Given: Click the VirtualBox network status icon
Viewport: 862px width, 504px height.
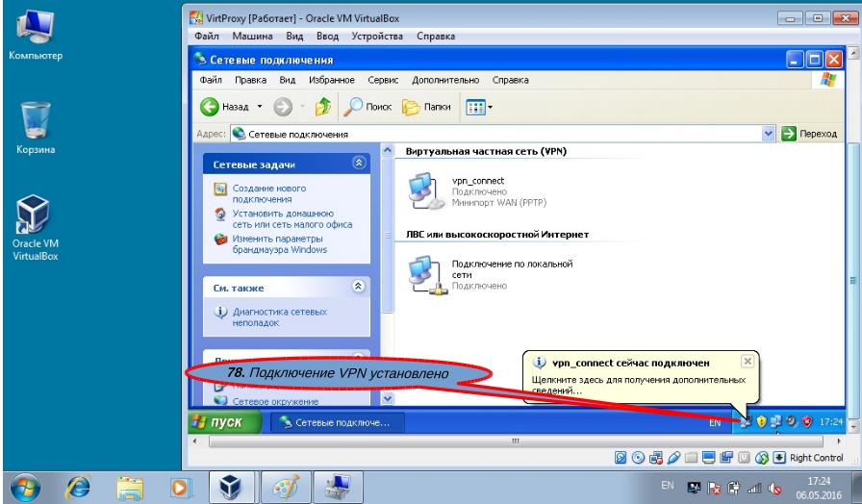Looking at the screenshot, I should coord(656,457).
